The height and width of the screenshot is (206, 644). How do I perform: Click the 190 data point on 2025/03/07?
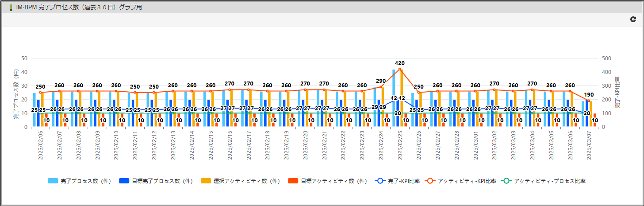(x=589, y=101)
